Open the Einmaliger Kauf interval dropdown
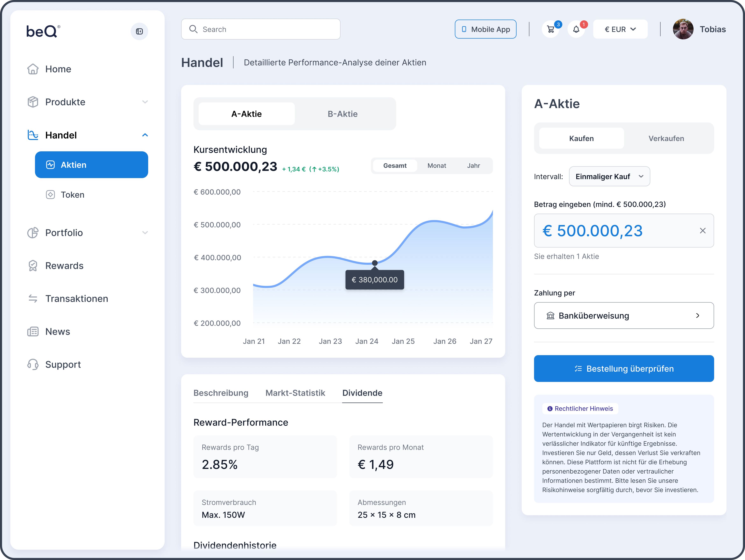 click(x=609, y=177)
